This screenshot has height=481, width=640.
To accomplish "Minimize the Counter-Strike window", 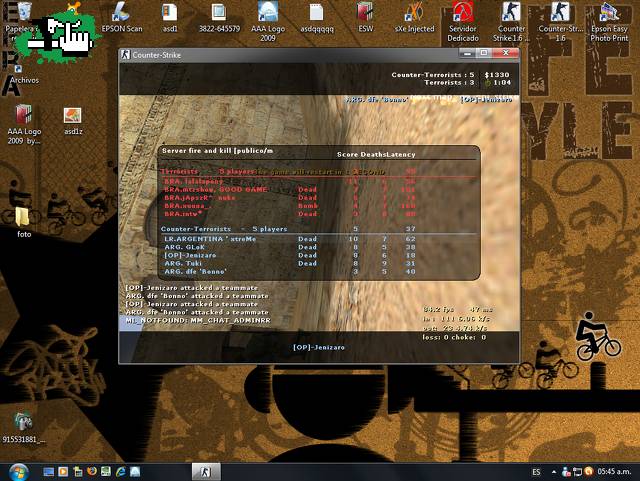I will [467, 53].
